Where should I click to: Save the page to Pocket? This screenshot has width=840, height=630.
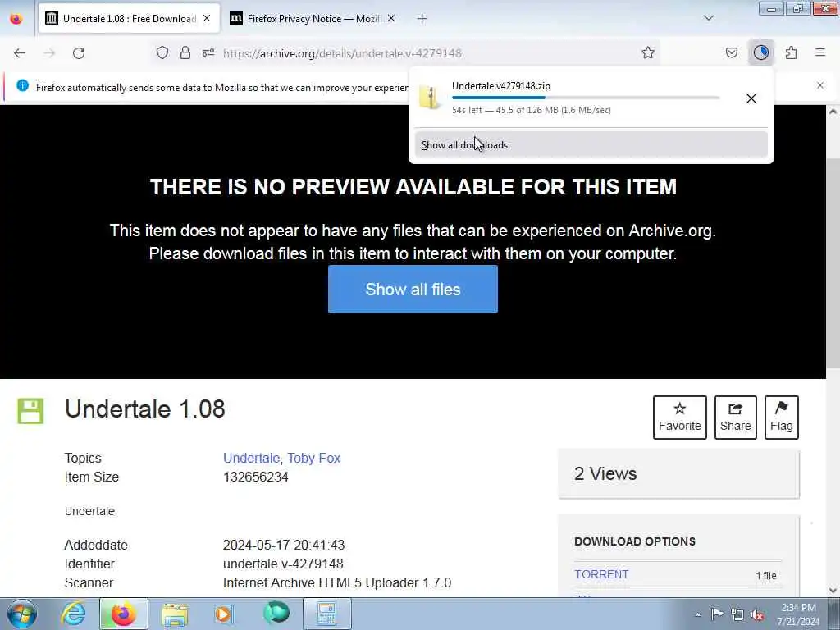731,52
